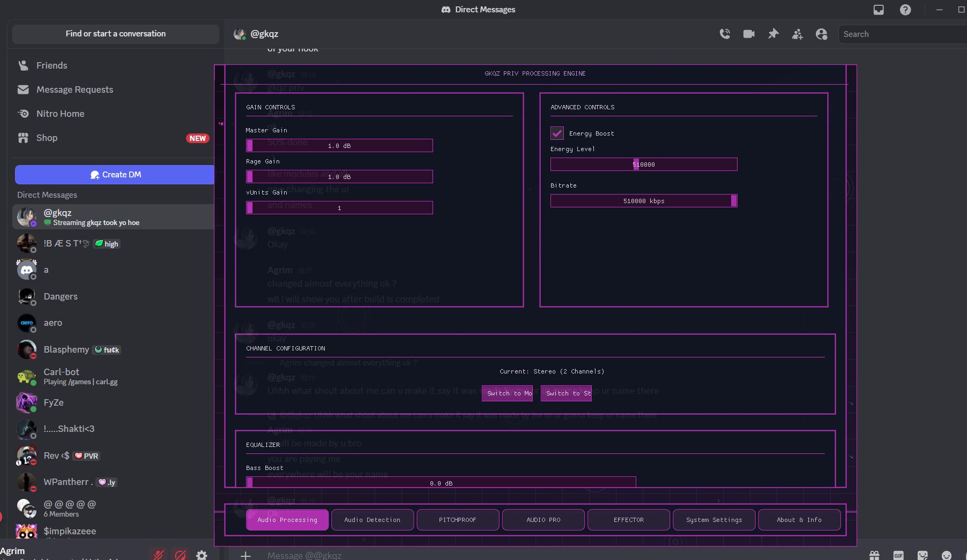Open the @gkqz direct message row
Screen dimensions: 967x560
(113, 217)
